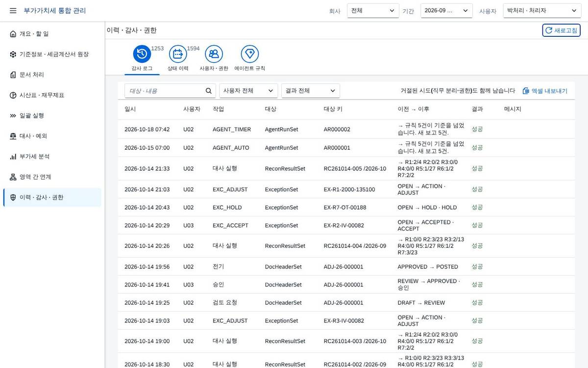Click the EX-R7-OT-00188 cell
588x368 pixels.
point(345,208)
